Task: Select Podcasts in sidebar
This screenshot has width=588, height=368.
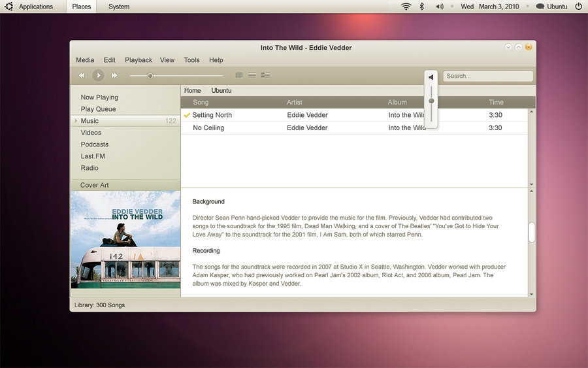Action: (95, 144)
